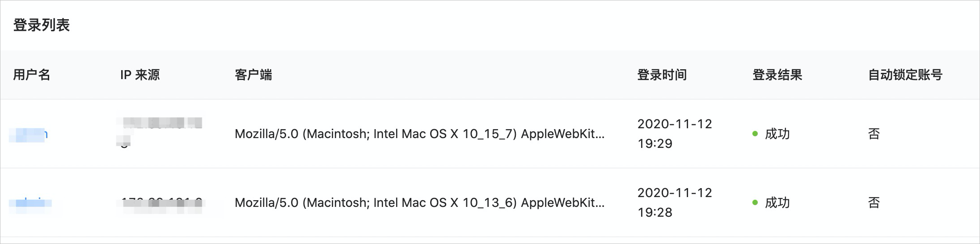Open the blurred username link in second row
Viewport: 980px width, 244px height.
click(30, 203)
